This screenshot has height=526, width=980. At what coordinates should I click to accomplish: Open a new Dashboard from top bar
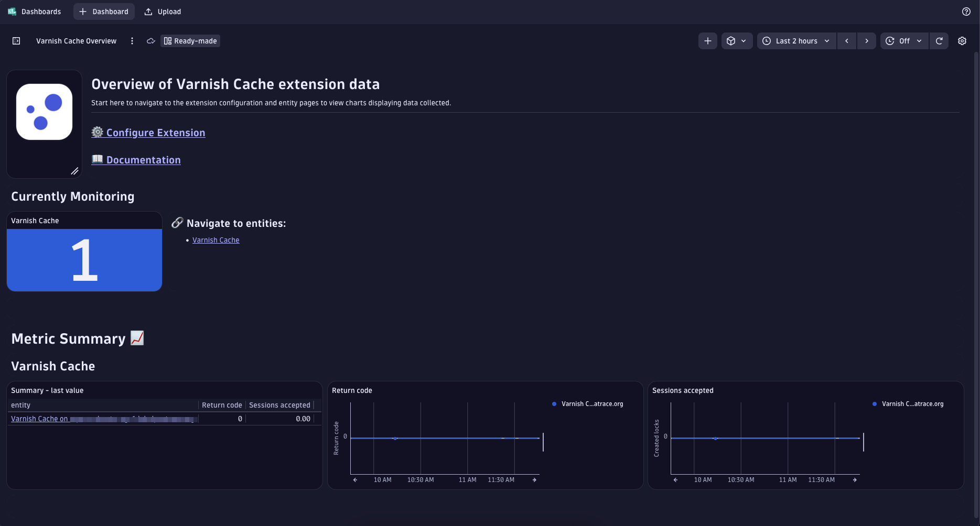tap(103, 11)
